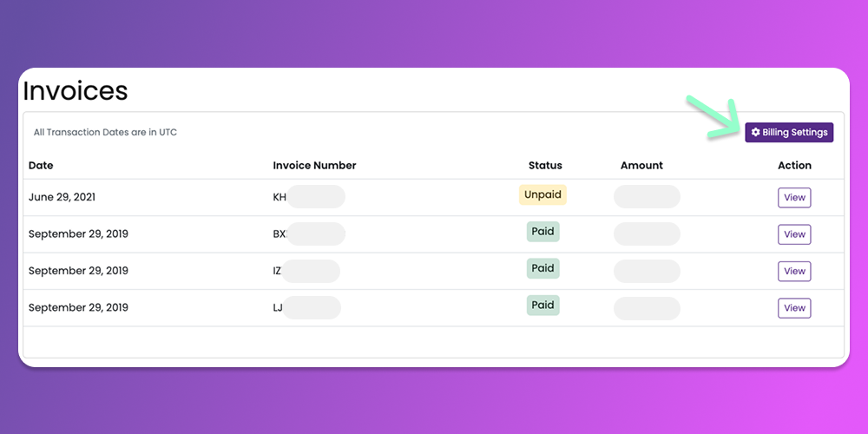Screen dimensions: 868x434
Task: Click the amount field of the unpaid invoice
Action: pyautogui.click(x=647, y=197)
